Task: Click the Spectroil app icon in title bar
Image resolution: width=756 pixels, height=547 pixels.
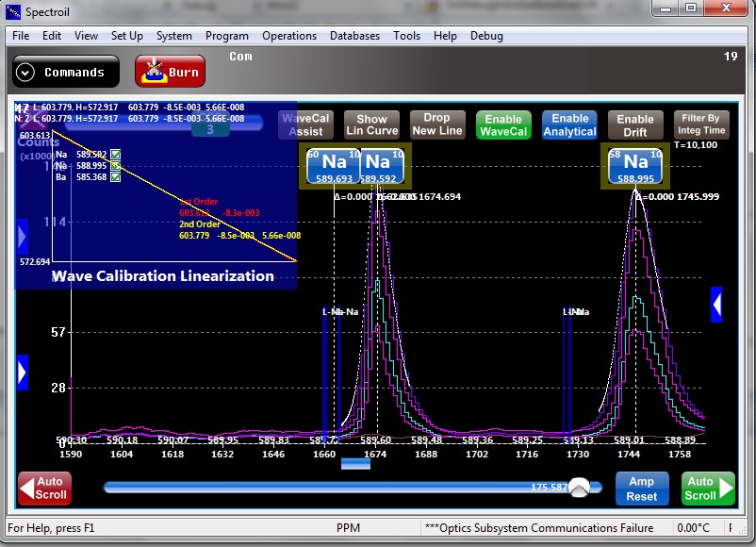Action: pyautogui.click(x=13, y=11)
